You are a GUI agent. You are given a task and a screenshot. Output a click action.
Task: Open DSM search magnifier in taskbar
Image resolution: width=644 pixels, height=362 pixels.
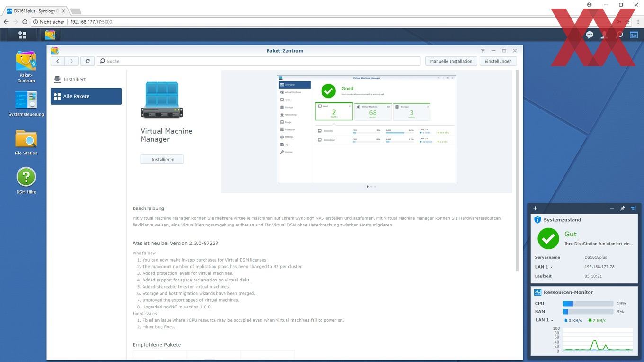click(x=619, y=35)
